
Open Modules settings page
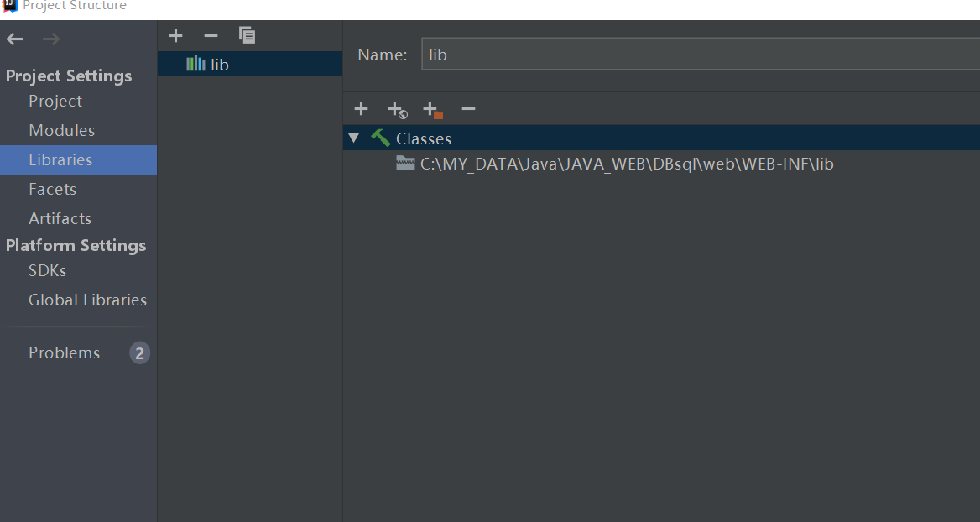point(62,130)
